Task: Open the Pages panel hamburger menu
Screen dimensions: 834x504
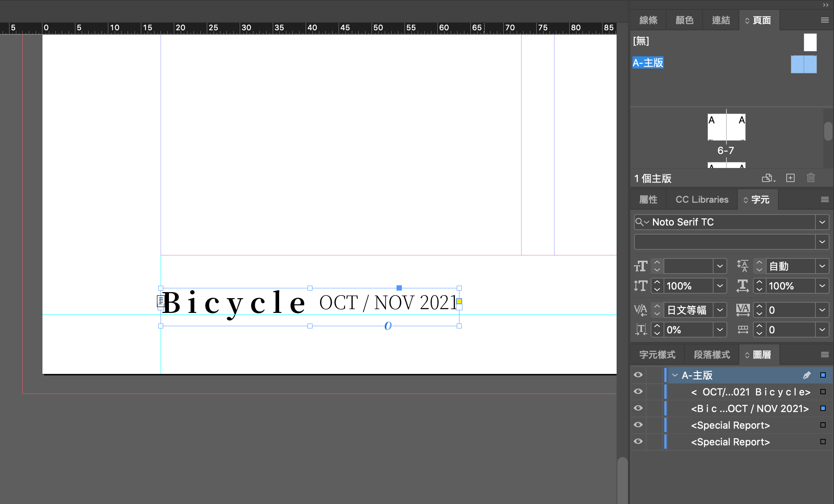Action: 825,20
